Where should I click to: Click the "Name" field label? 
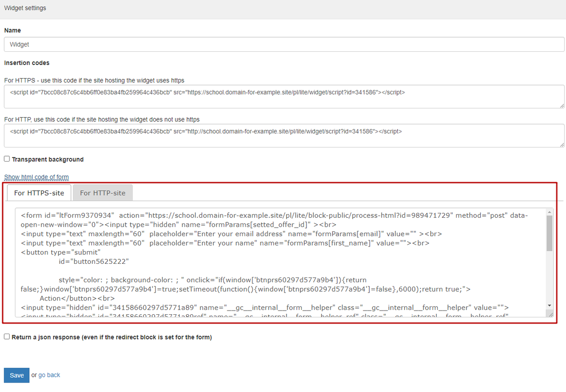pos(12,30)
